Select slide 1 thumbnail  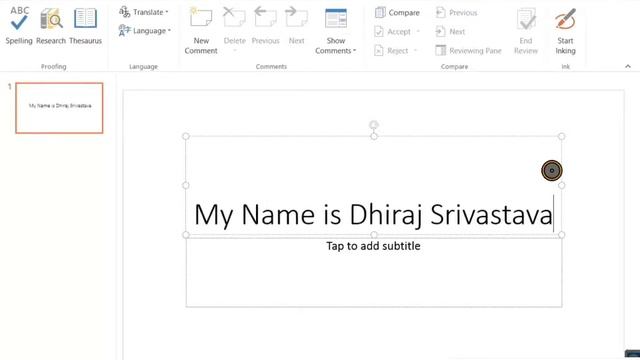[60, 108]
